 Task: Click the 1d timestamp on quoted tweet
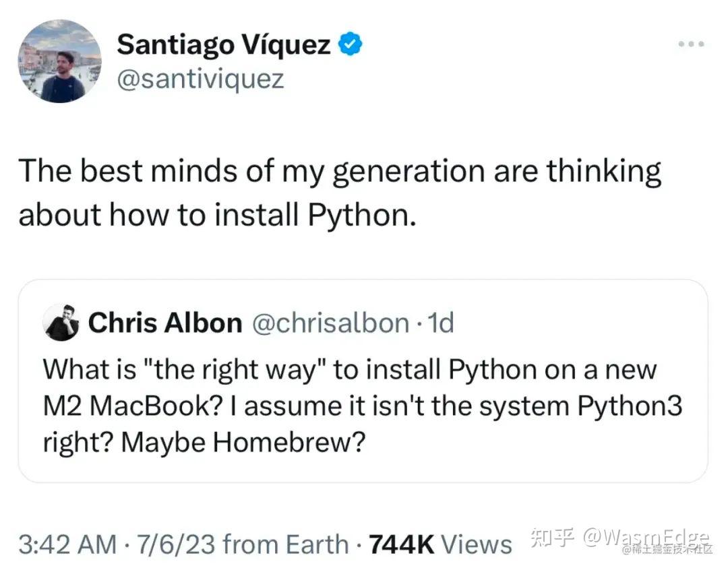pos(441,323)
